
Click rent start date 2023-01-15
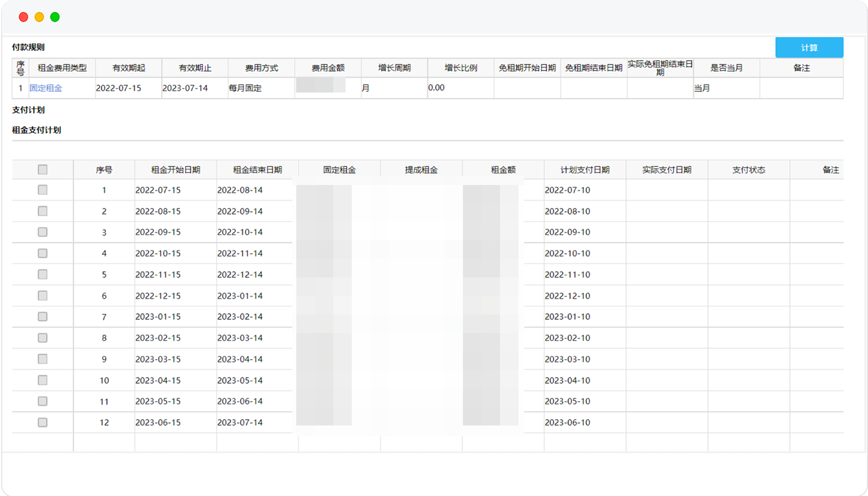click(x=158, y=316)
